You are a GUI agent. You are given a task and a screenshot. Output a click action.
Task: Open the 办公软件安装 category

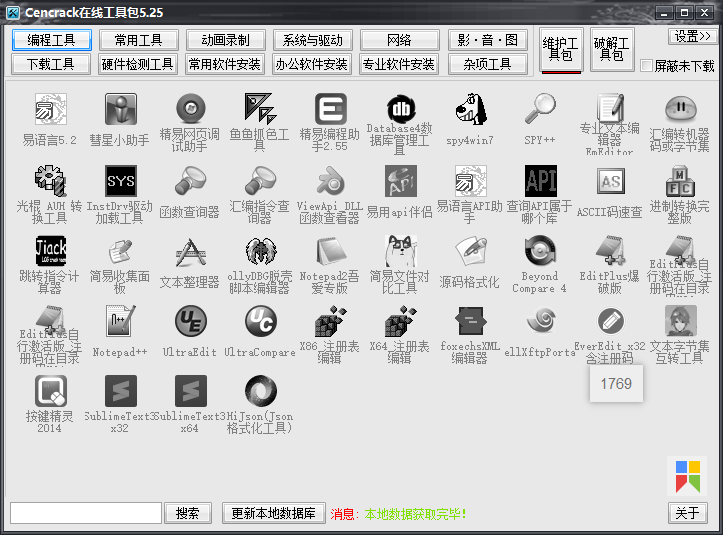pyautogui.click(x=313, y=64)
